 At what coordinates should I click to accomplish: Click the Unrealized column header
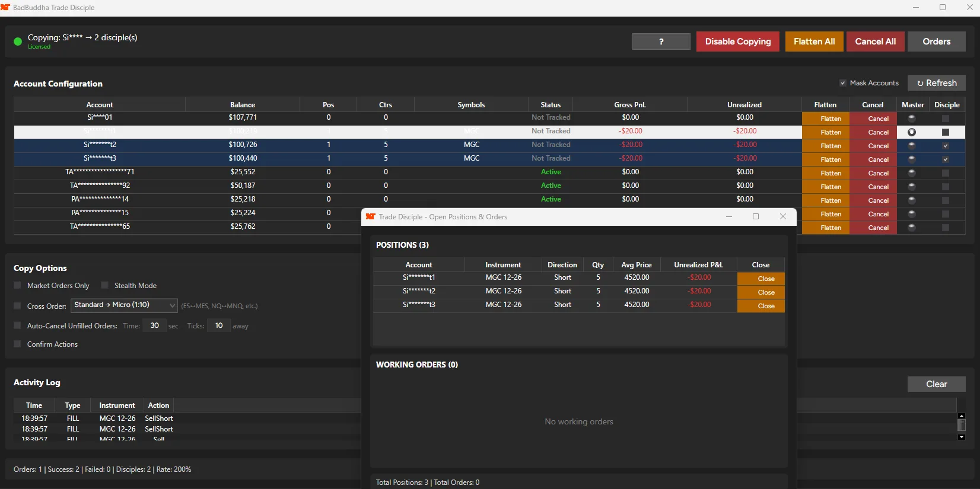[x=744, y=105]
